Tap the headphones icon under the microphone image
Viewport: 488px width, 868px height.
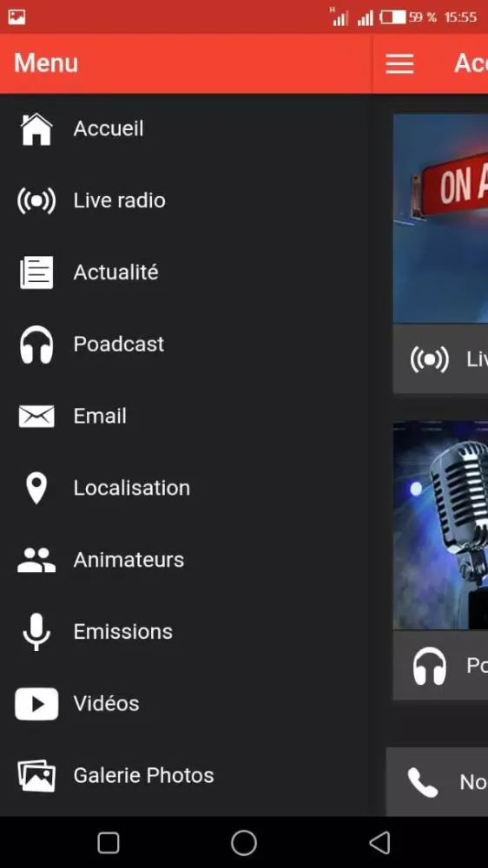click(x=430, y=666)
